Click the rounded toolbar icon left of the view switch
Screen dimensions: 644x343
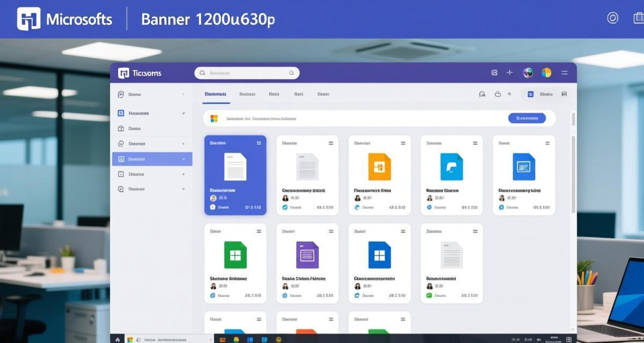pos(497,94)
